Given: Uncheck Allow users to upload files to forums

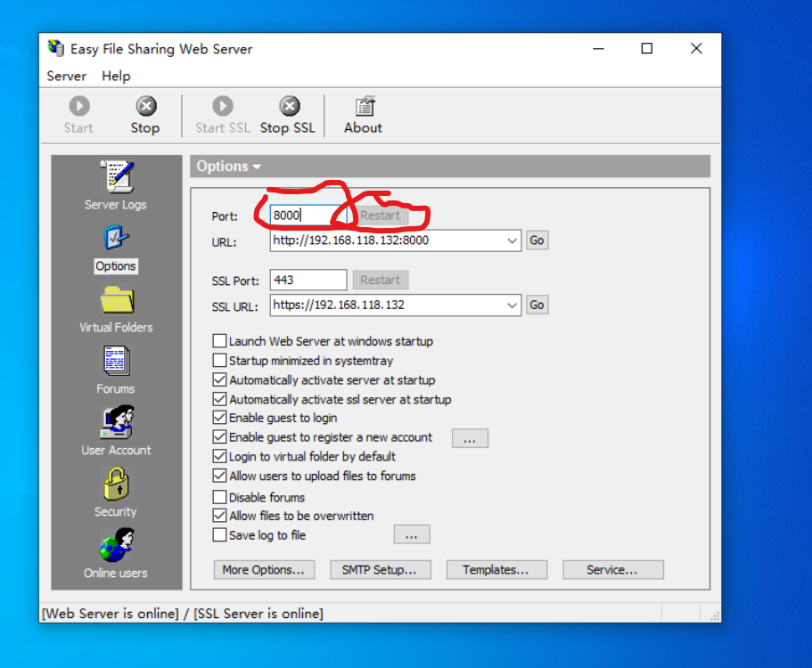Looking at the screenshot, I should point(219,476).
